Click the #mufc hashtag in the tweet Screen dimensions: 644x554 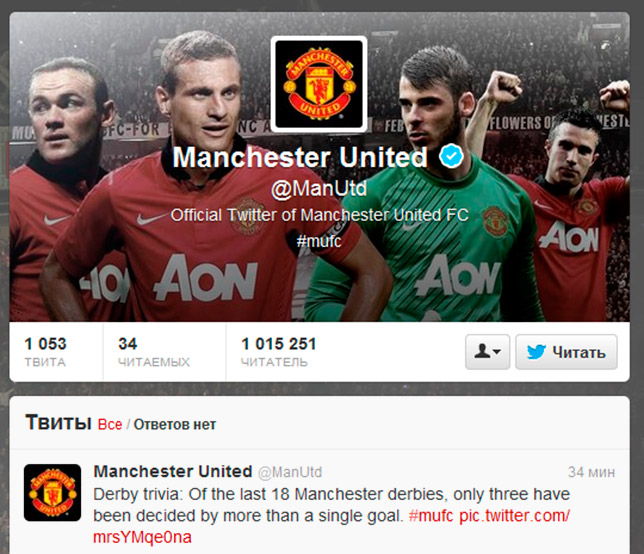(x=431, y=516)
